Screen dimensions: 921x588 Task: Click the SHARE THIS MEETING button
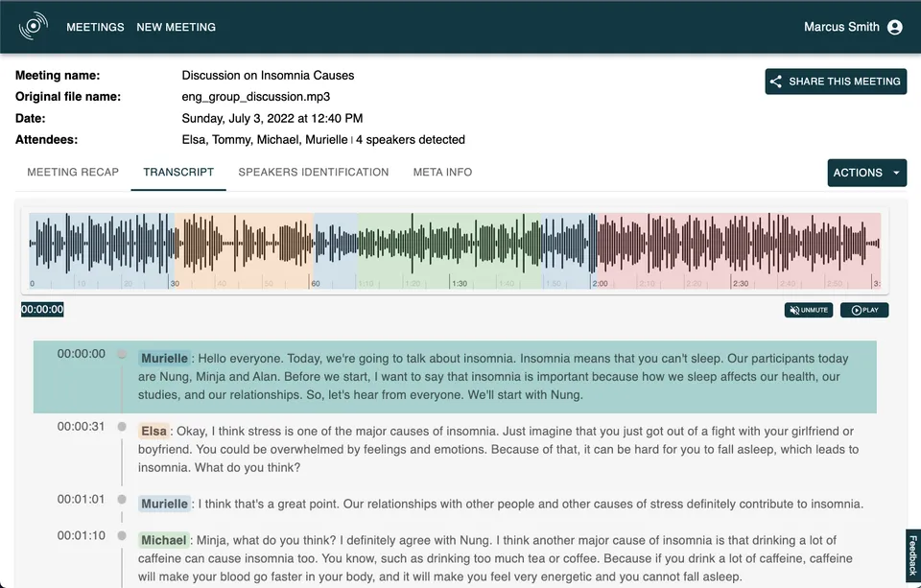pos(836,82)
